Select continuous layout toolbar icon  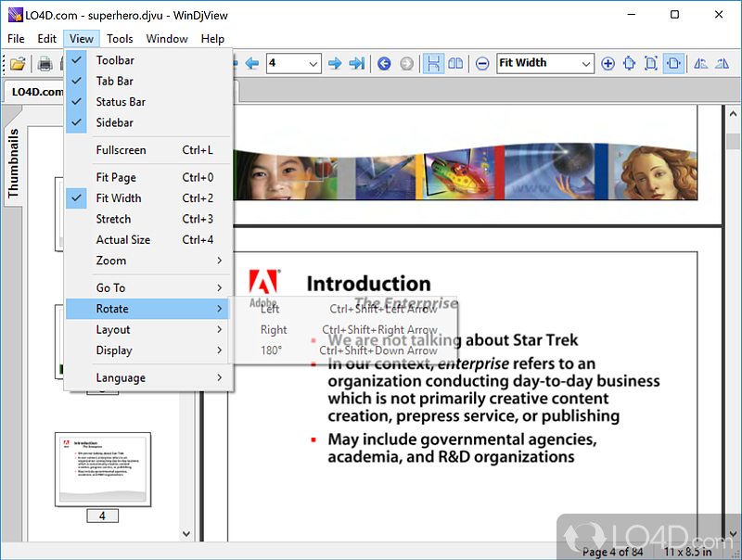coord(433,63)
